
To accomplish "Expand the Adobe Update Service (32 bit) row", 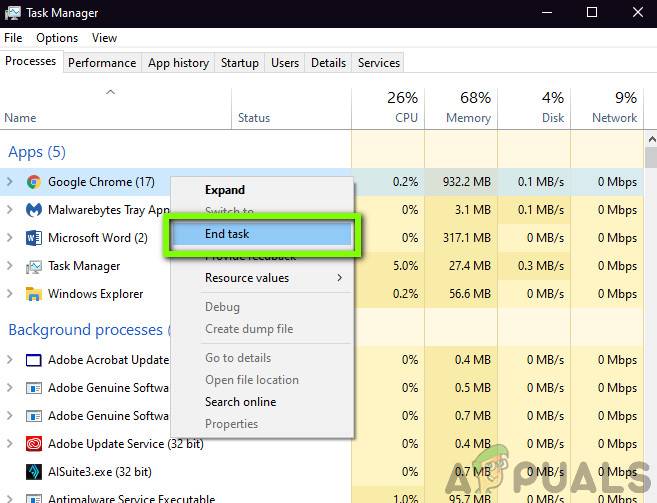I will click(10, 443).
